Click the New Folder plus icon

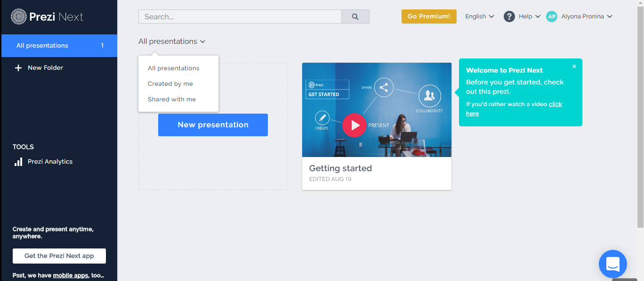[x=18, y=67]
